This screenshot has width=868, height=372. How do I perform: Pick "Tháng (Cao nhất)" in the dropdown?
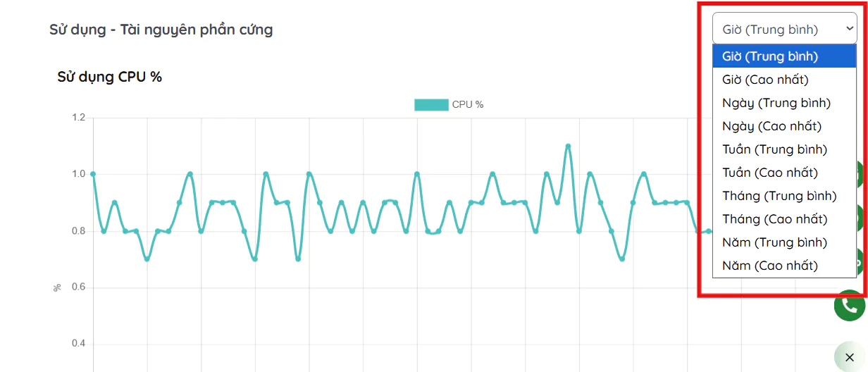point(774,219)
